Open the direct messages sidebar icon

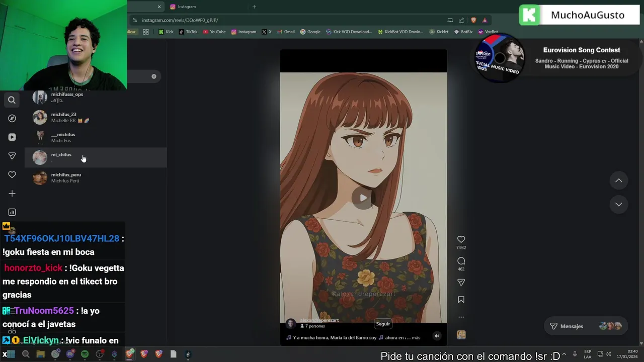coord(12,156)
